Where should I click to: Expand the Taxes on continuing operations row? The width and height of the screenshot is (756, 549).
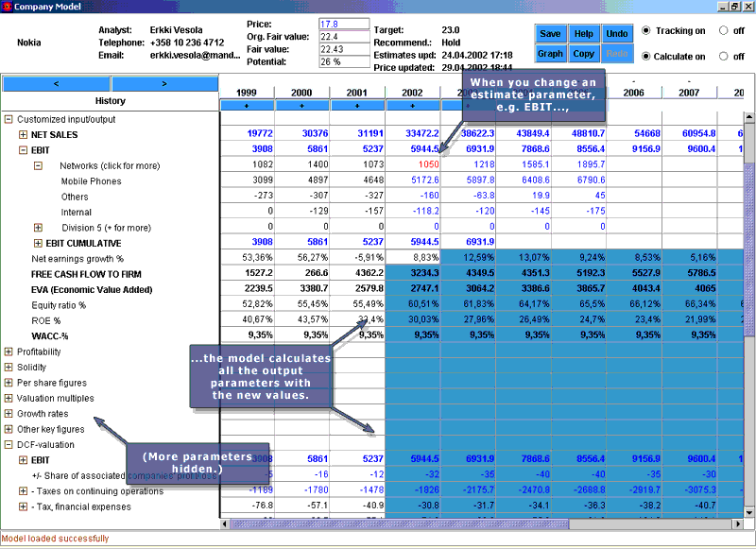tap(23, 491)
